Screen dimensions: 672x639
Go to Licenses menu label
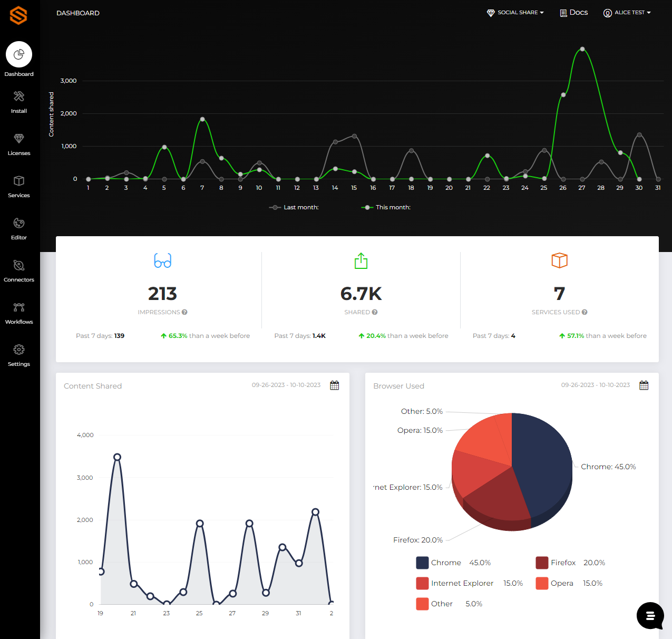(19, 153)
